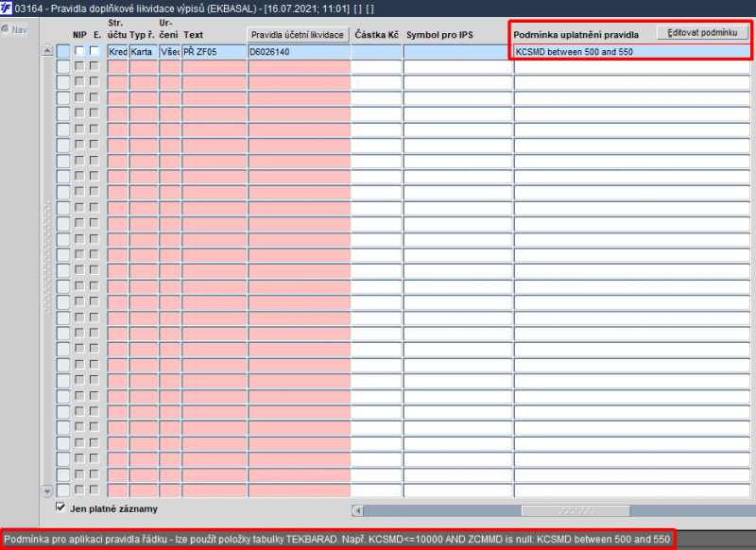756x550 pixels.
Task: Click the application icon in title bar
Action: [7, 8]
